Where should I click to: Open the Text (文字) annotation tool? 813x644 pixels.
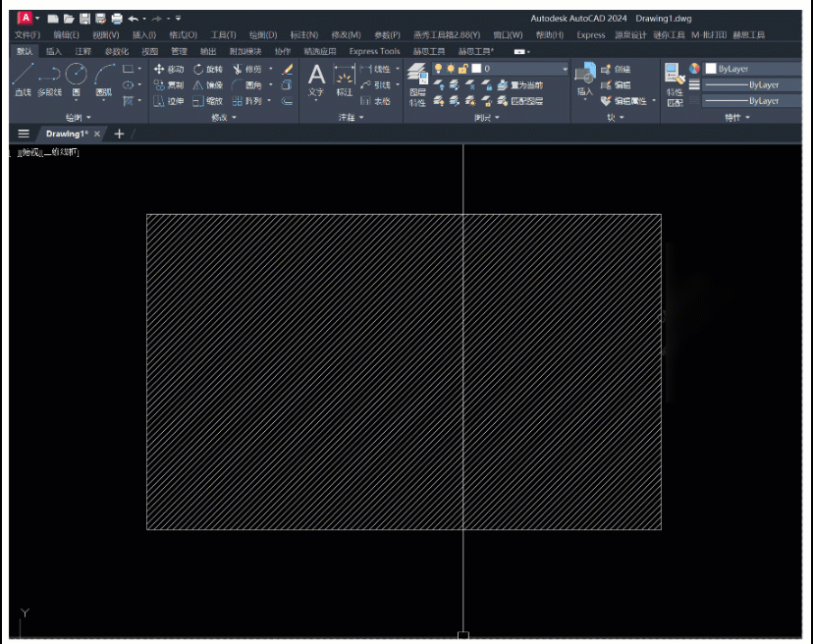316,80
